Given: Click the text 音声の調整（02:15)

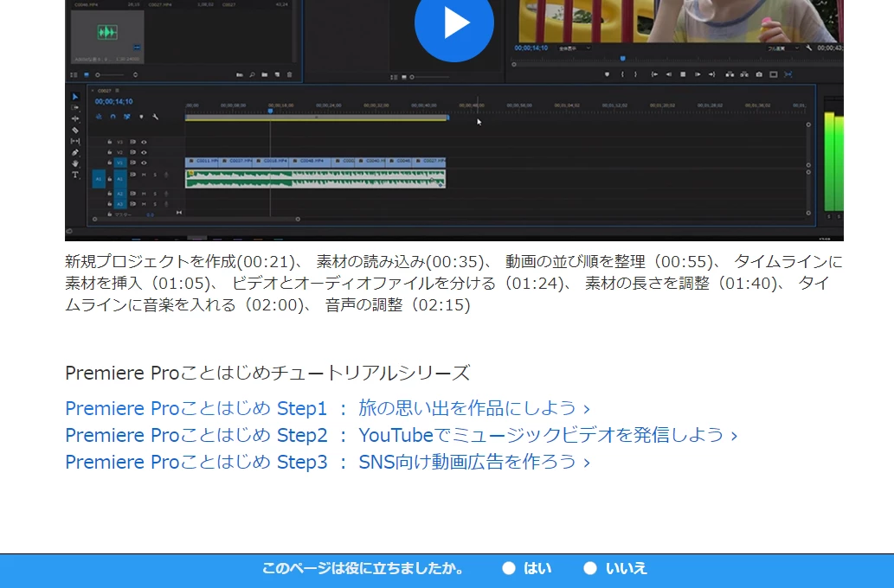Looking at the screenshot, I should tap(397, 305).
